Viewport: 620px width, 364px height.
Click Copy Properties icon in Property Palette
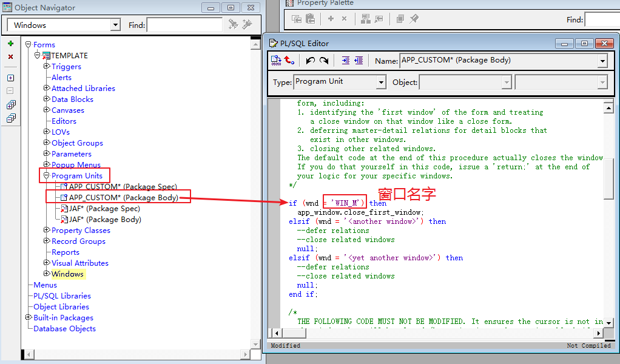(x=297, y=19)
